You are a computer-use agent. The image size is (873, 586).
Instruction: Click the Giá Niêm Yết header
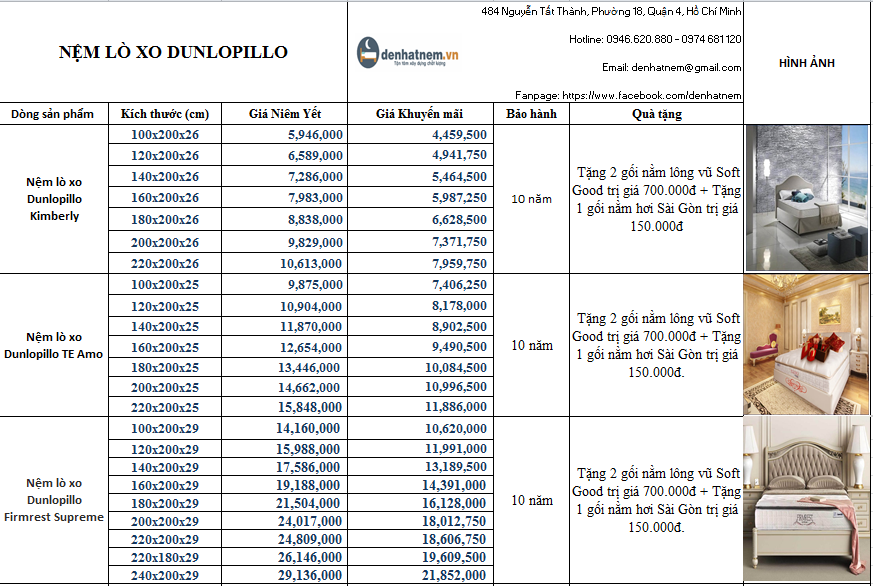(285, 114)
